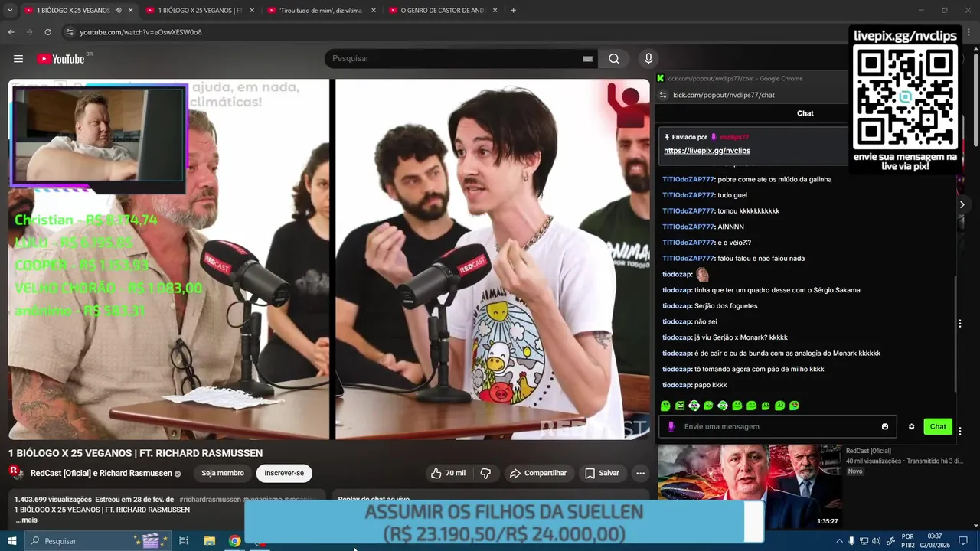
Task: Click the main video player area
Action: tap(329, 259)
